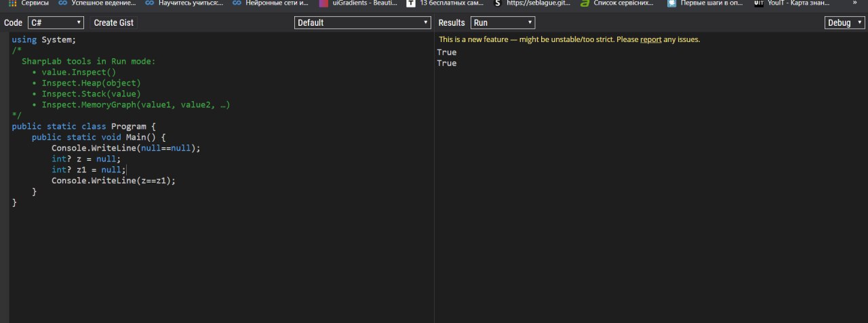Open the C# language dropdown
Screen dimensions: 868x323
click(56, 22)
